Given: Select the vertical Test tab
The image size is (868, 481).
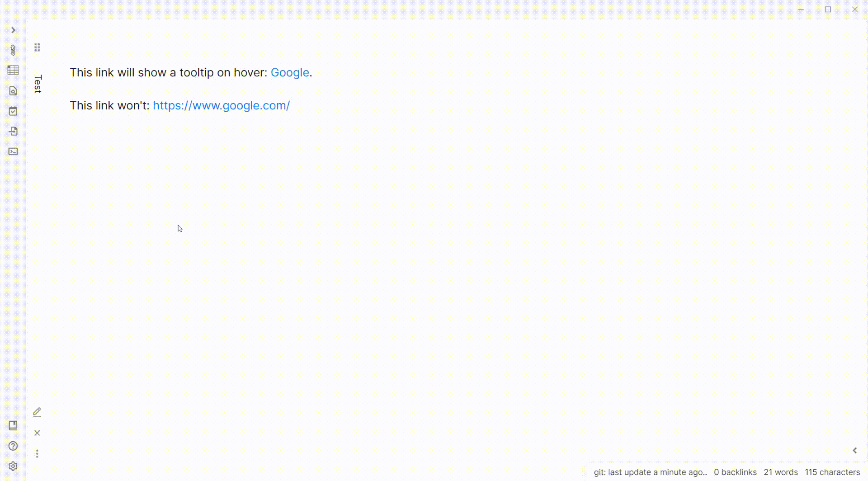Looking at the screenshot, I should pyautogui.click(x=37, y=83).
